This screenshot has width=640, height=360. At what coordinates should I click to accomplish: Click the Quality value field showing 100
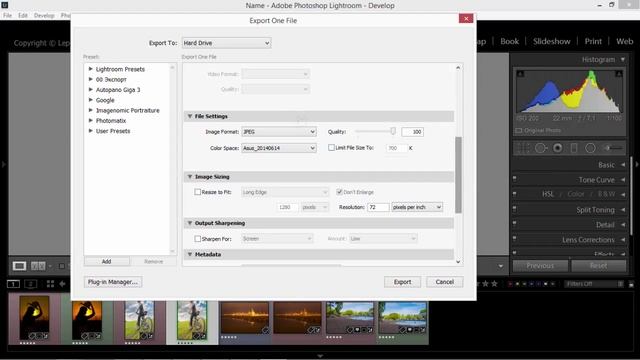412,132
